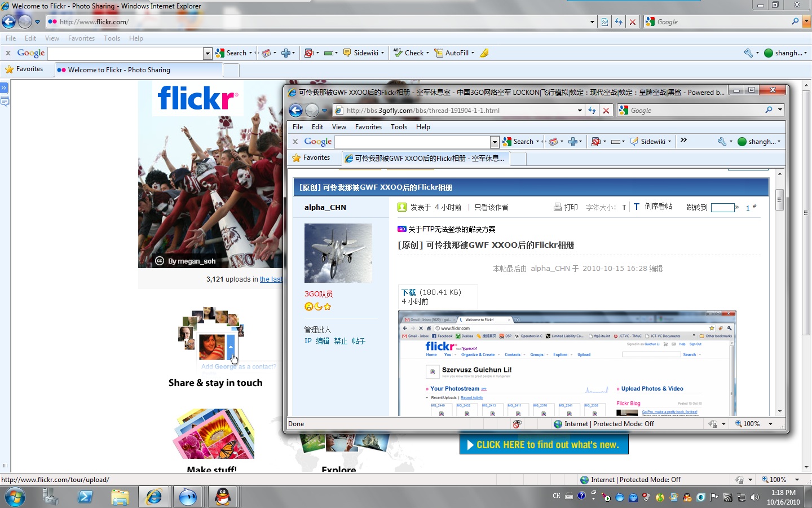Click the Check spelling button in Google Toolbar
This screenshot has width=812, height=508.
click(411, 53)
